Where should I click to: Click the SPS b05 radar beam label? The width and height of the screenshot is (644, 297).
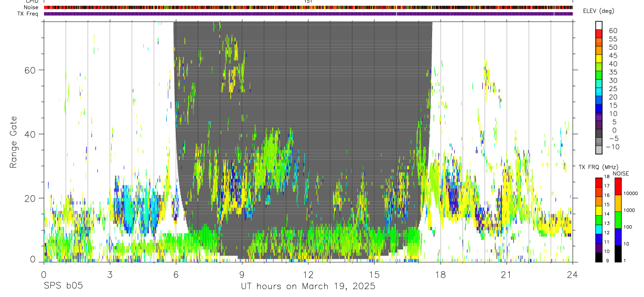click(63, 286)
